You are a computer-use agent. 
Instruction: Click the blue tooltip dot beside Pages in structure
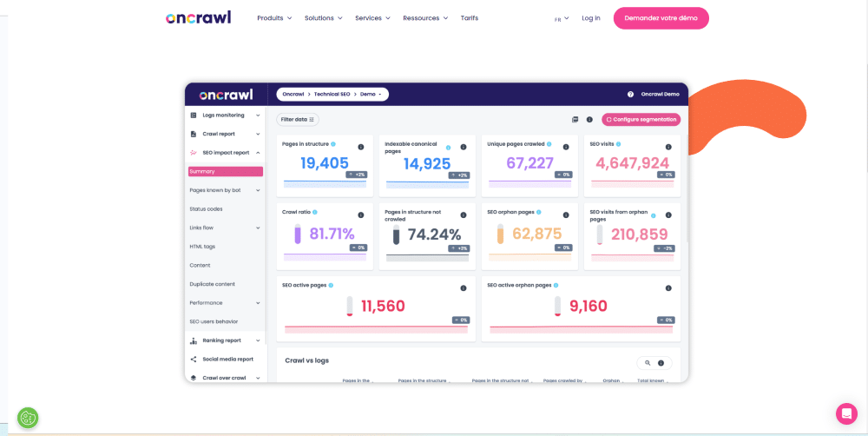click(x=333, y=144)
